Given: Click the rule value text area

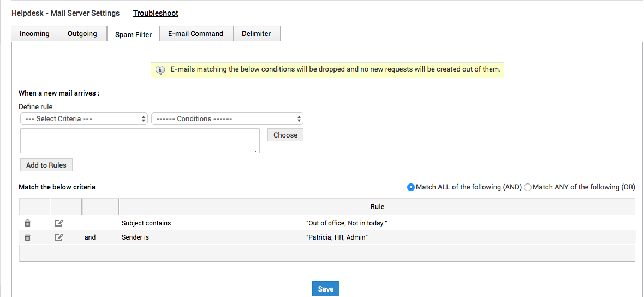Looking at the screenshot, I should (x=140, y=141).
